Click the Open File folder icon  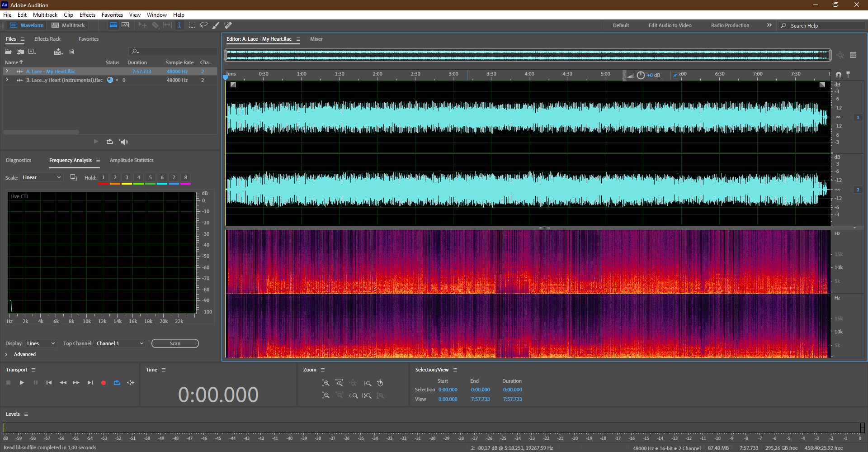pos(8,52)
